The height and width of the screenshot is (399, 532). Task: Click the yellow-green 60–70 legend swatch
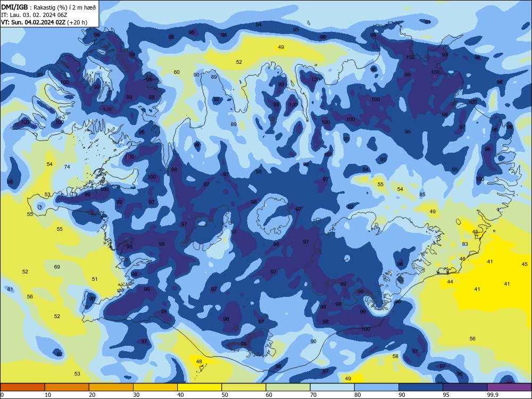[x=288, y=387]
